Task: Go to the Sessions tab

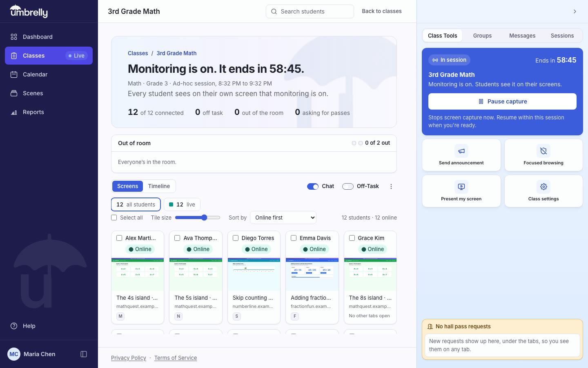Action: 562,36
